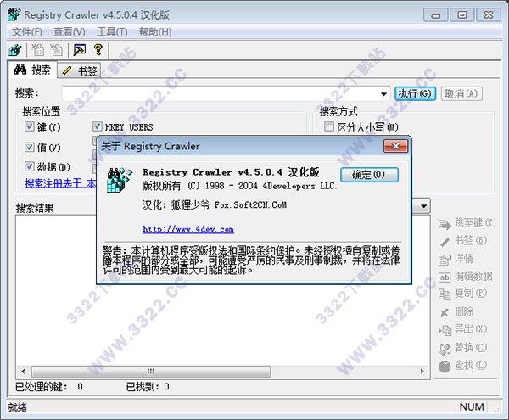Open the 帮助(H) menu
The height and width of the screenshot is (420, 509).
[x=155, y=31]
